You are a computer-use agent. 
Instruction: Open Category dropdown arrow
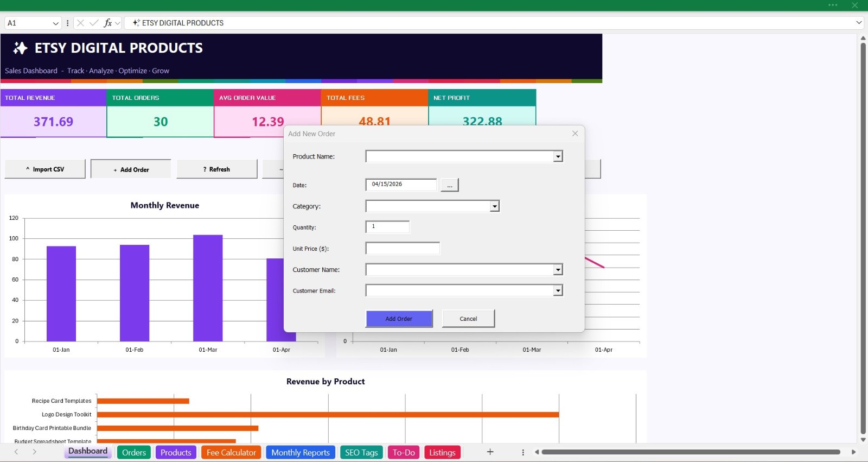[x=494, y=206]
